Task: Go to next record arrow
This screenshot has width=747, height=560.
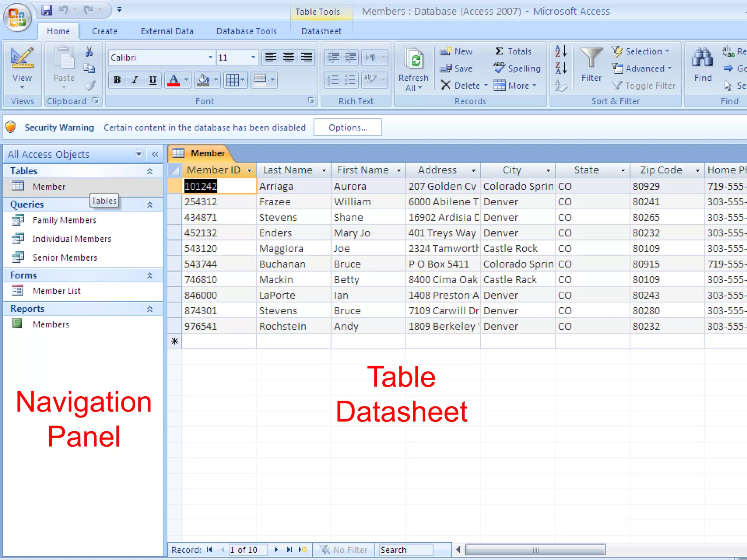Action: tap(276, 549)
